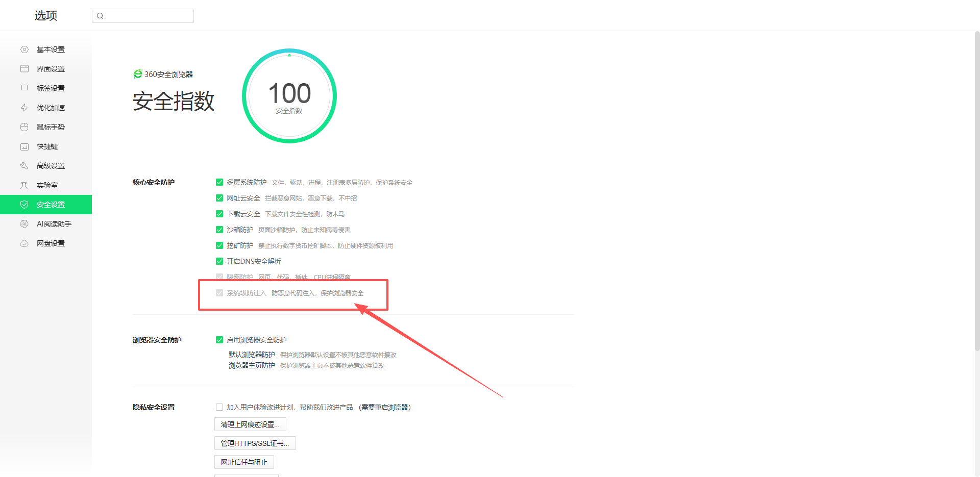Open 基本设置 in the sidebar
980x477 pixels.
[46, 49]
